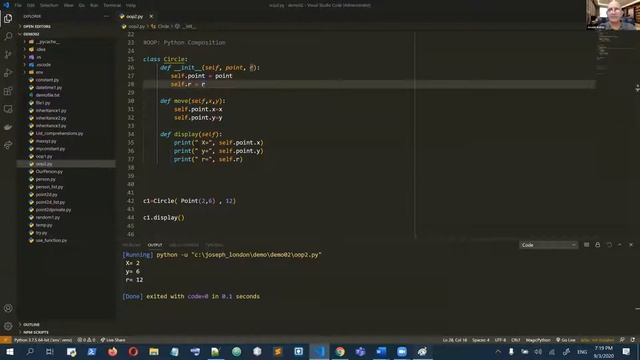Open the Docker view in activity bar

pyautogui.click(x=8, y=127)
